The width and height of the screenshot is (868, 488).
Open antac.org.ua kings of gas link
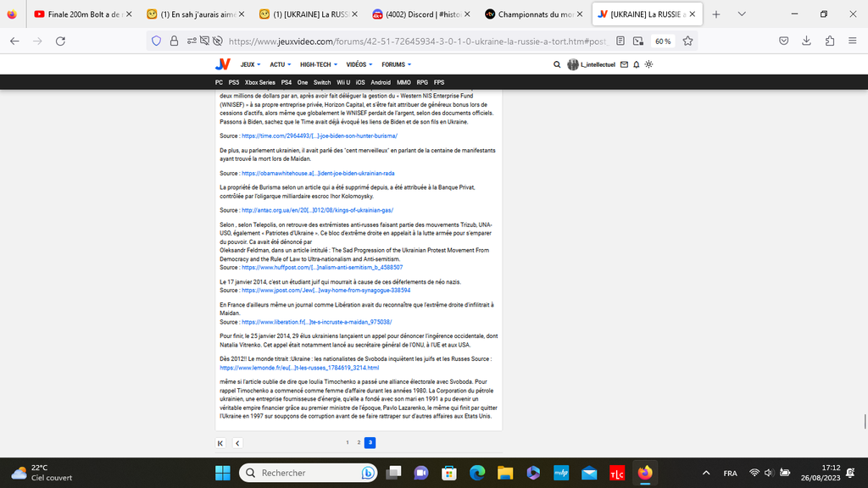click(x=317, y=210)
